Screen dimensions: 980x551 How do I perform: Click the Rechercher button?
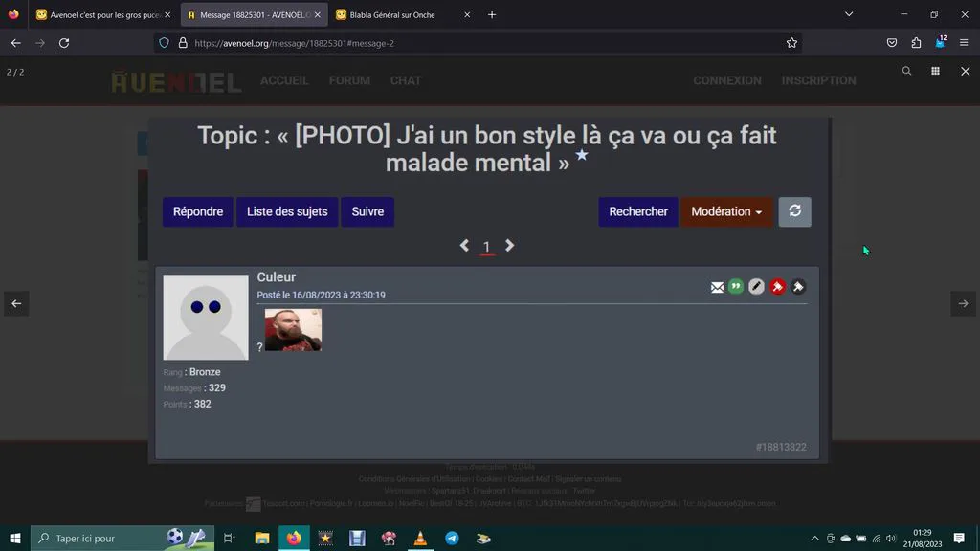click(638, 211)
